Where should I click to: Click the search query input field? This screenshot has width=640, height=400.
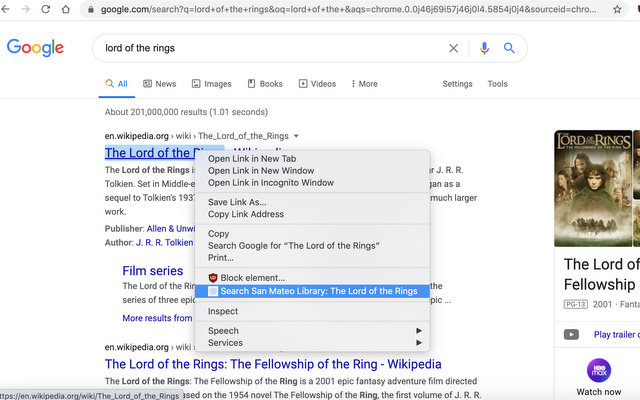[270, 48]
